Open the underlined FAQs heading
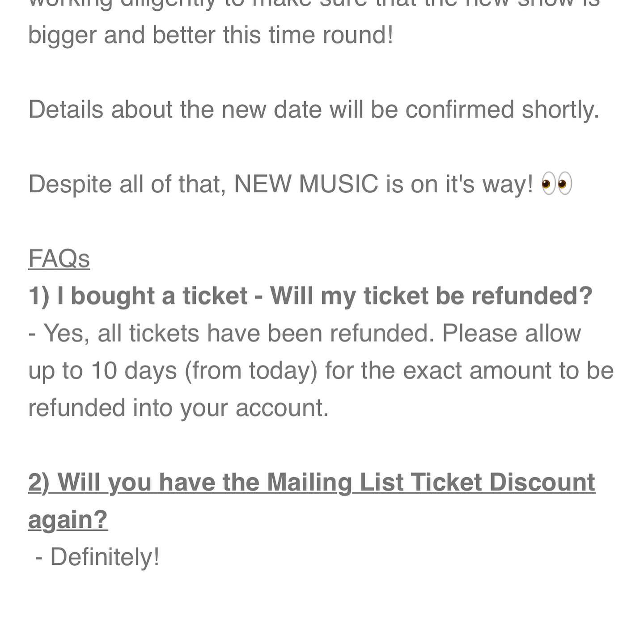This screenshot has width=644, height=644. [59, 258]
